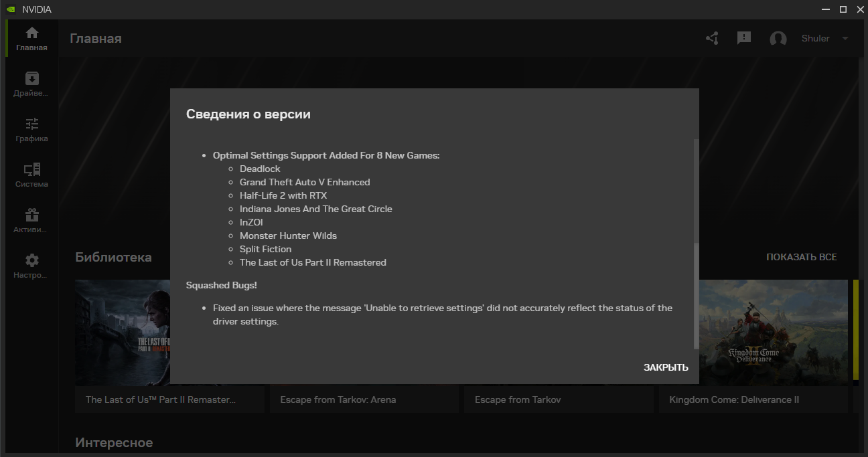Open the Система monitor icon in sidebar

pyautogui.click(x=31, y=169)
